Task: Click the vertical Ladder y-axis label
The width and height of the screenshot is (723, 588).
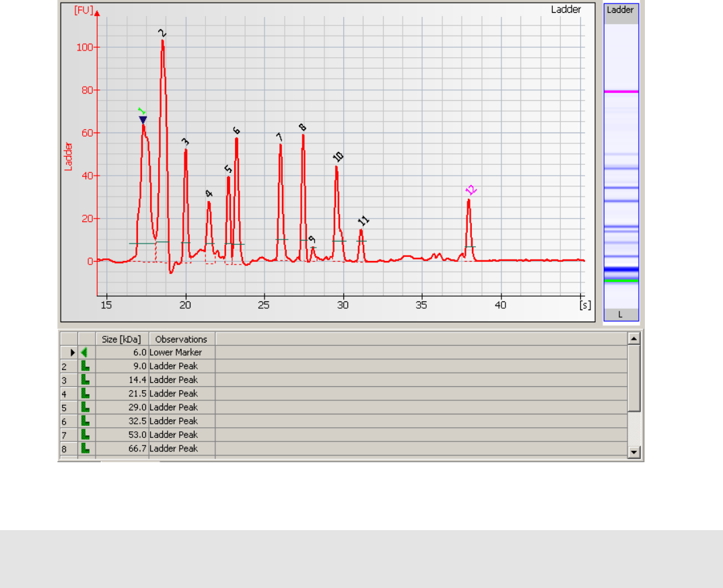Action: pos(68,157)
